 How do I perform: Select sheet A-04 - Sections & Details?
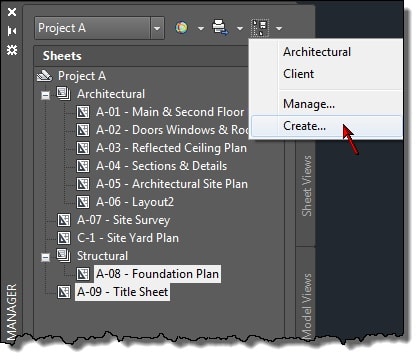coord(161,166)
